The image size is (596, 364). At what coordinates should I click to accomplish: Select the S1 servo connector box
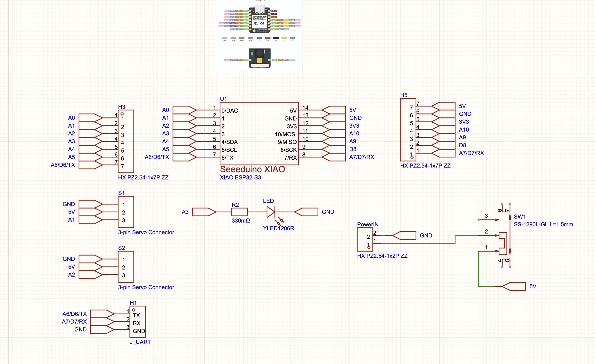pos(126,212)
